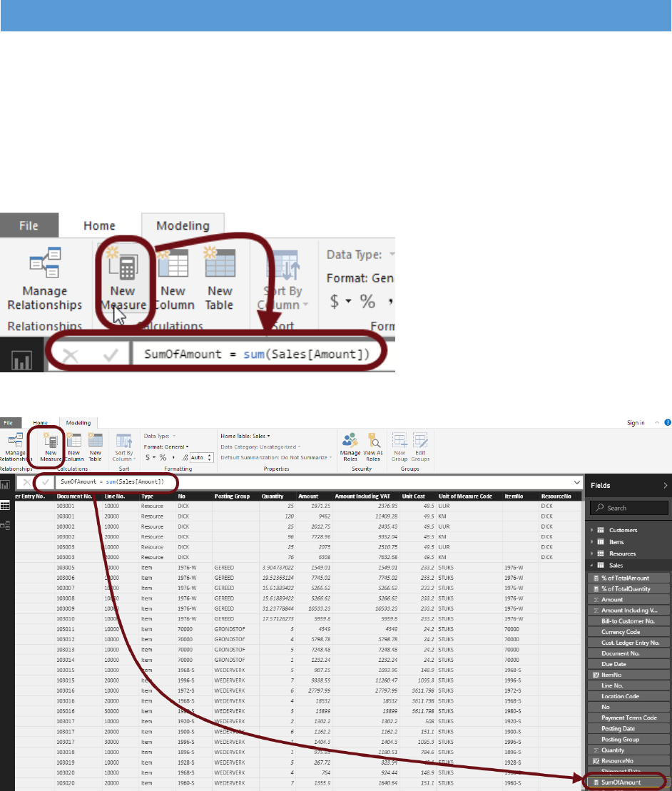This screenshot has height=791, width=672.
Task: Click New Measure in the full window ribbon
Action: tap(51, 447)
